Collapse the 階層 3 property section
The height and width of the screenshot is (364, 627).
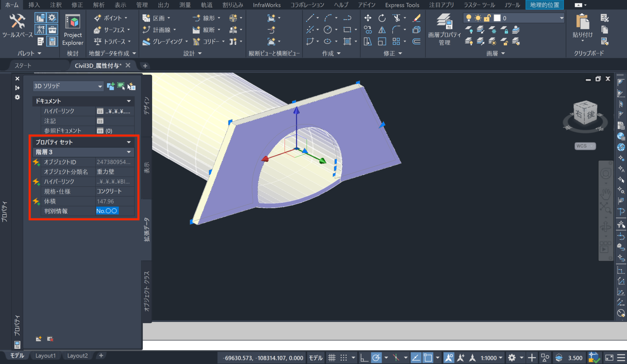[129, 152]
